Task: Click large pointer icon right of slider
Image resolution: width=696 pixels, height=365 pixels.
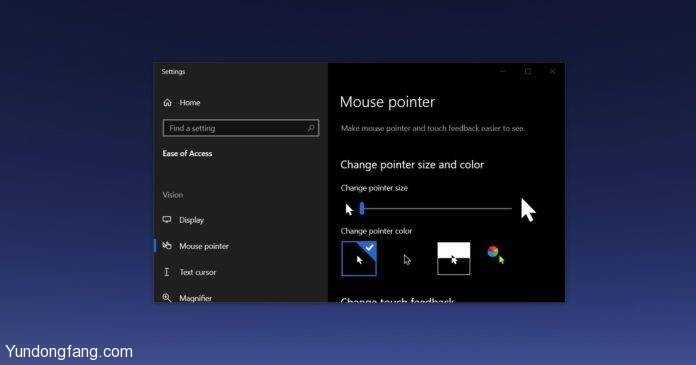Action: point(528,210)
